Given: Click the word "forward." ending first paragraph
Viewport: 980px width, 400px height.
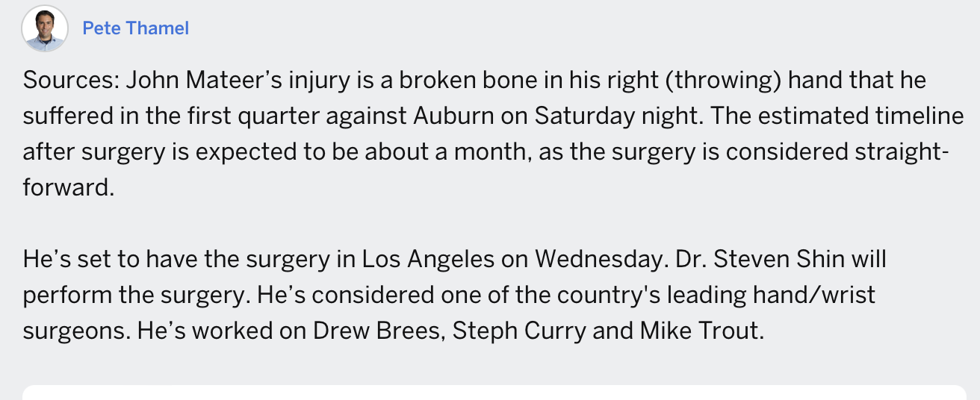Looking at the screenshot, I should coord(68,187).
